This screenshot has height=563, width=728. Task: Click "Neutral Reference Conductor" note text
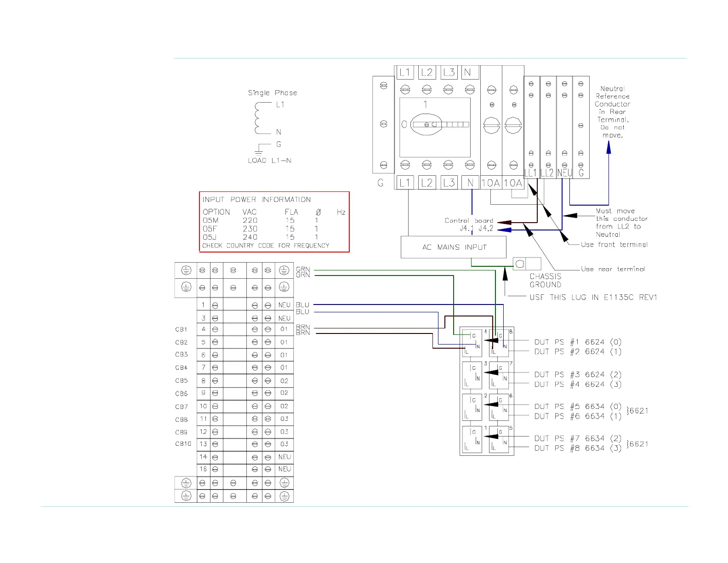(x=613, y=96)
